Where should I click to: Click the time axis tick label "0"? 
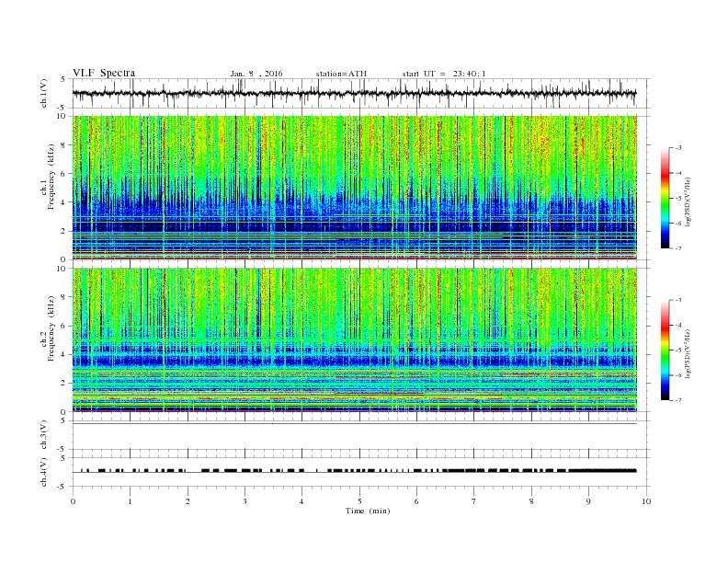coord(73,501)
